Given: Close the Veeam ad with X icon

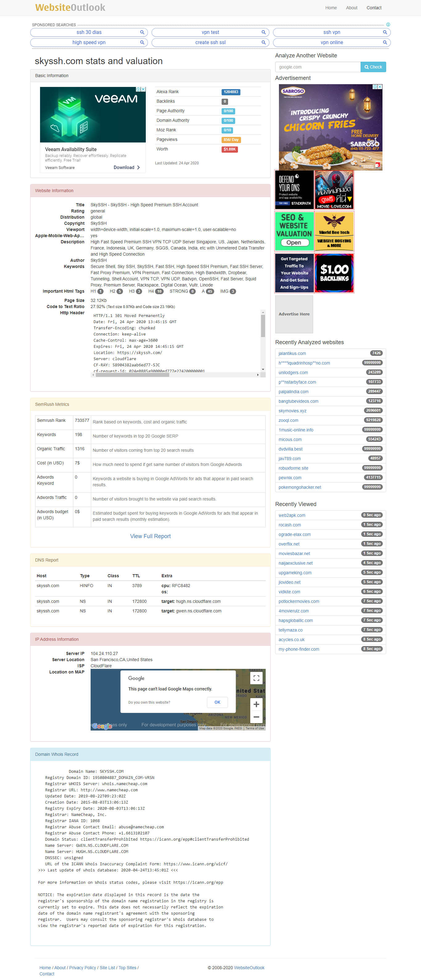Looking at the screenshot, I should [143, 89].
